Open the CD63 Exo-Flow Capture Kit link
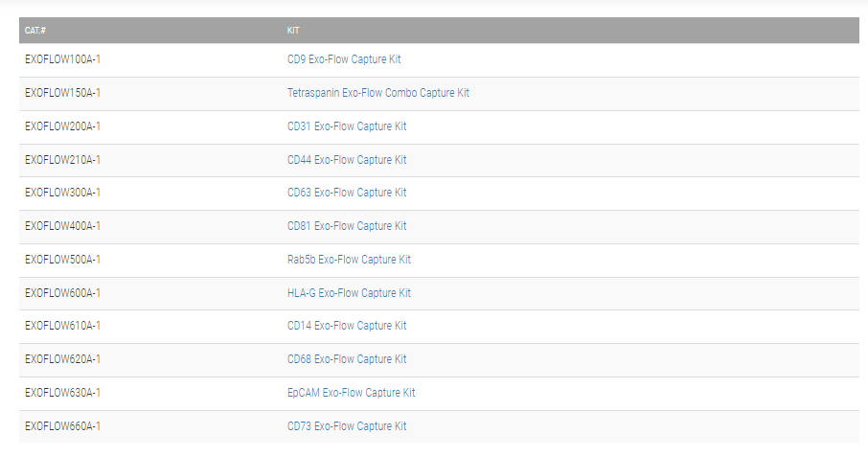 (347, 193)
